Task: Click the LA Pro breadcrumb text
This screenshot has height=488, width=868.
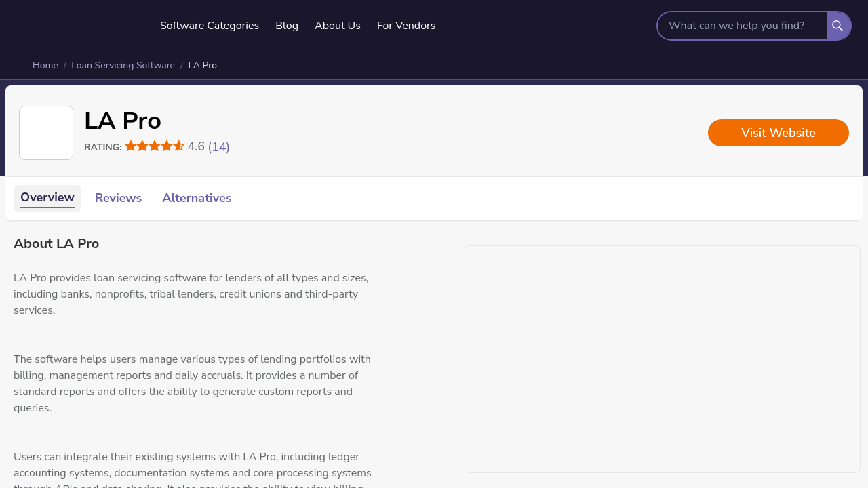Action: tap(203, 66)
